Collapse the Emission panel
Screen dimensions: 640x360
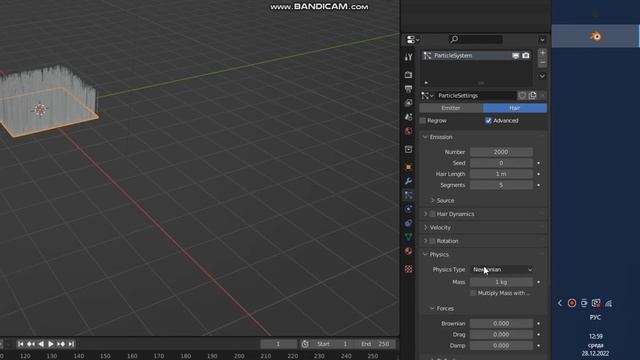tap(425, 137)
